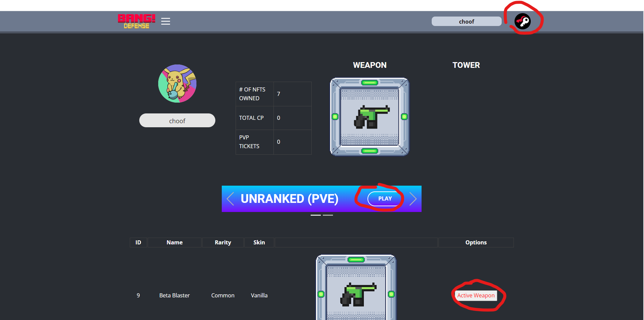This screenshot has height=320, width=644.
Task: Open the hamburger navigation menu
Action: point(166,21)
